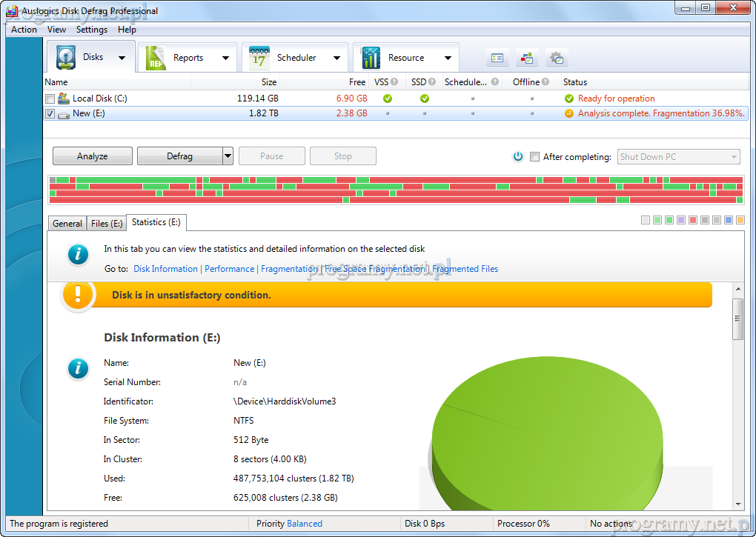Expand the Scheduler dropdown arrow

point(336,58)
